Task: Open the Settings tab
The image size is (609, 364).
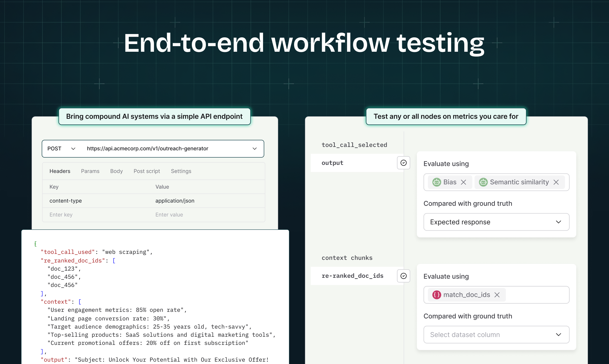Action: (181, 171)
